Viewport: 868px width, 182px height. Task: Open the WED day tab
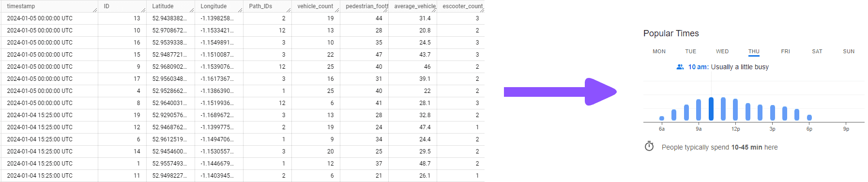722,51
